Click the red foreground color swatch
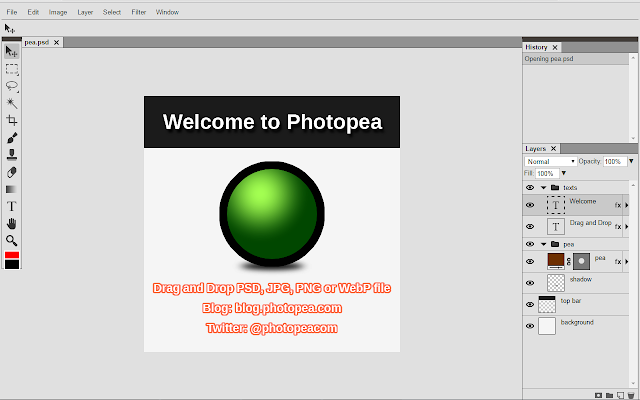This screenshot has height=400, width=640. pos(12,255)
